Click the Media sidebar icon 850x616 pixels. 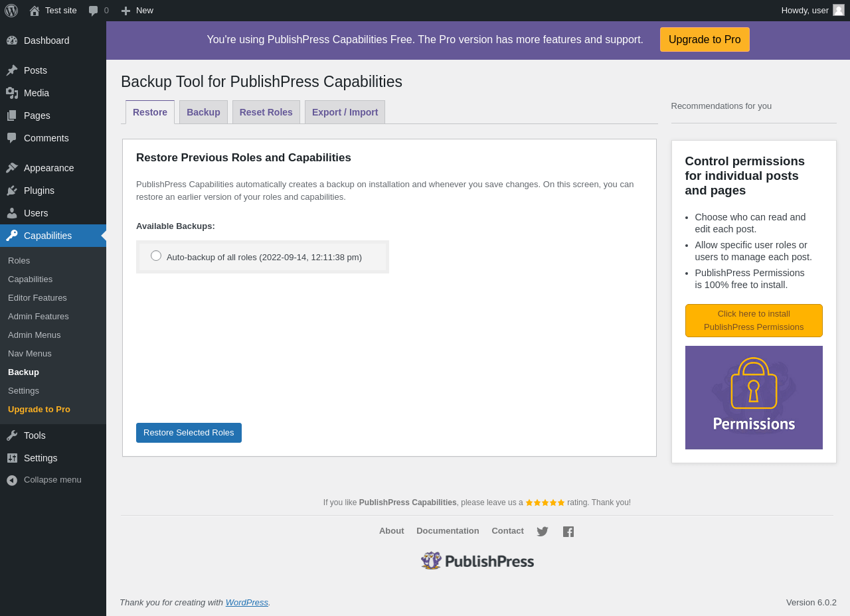[x=12, y=93]
